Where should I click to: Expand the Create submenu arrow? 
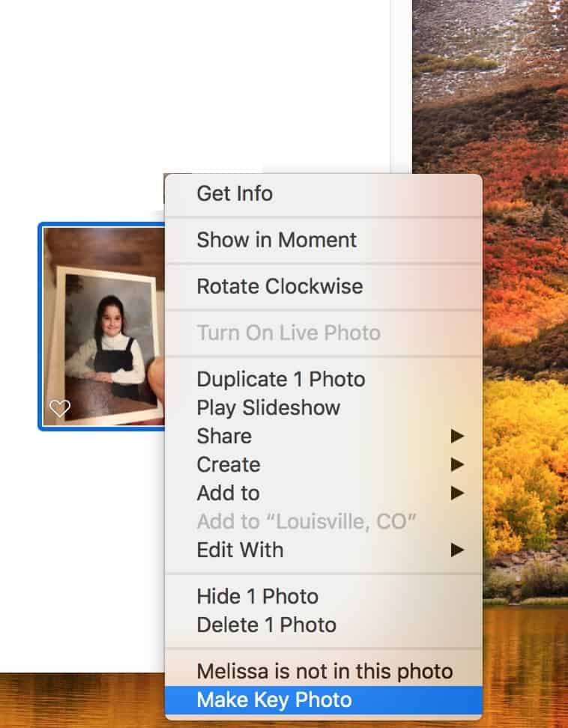click(x=457, y=464)
